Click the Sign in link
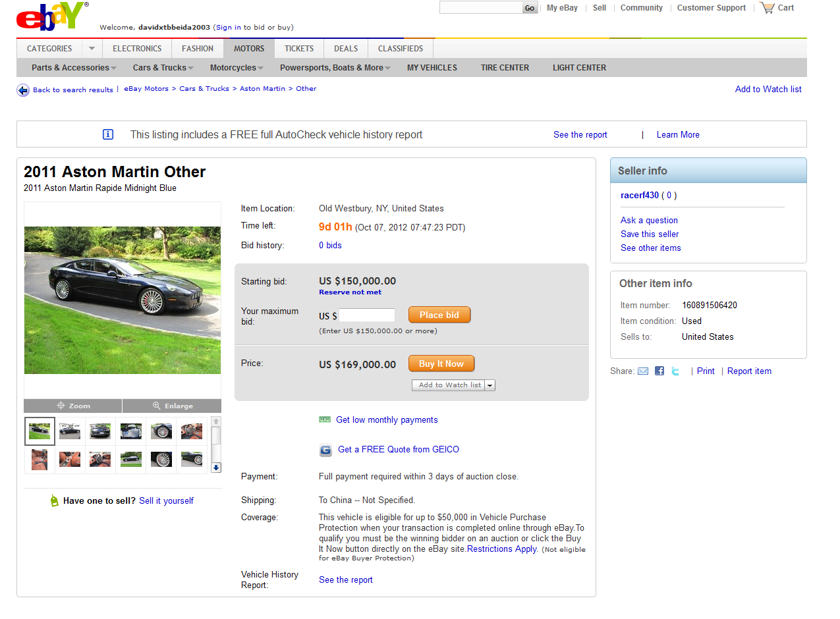The width and height of the screenshot is (840, 619). point(229,28)
